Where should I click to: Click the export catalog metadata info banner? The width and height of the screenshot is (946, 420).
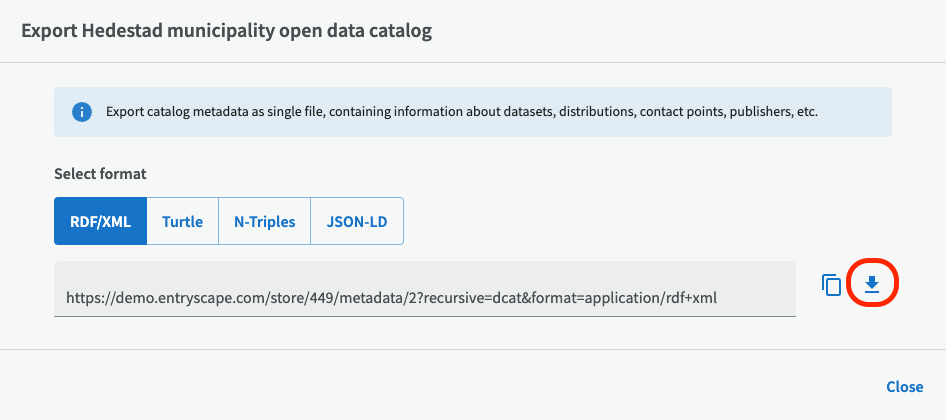click(x=472, y=112)
